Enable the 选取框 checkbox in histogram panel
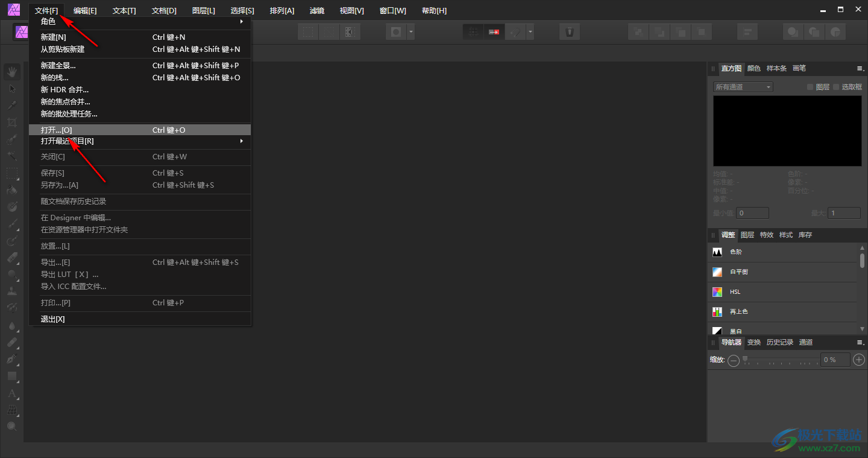868x458 pixels. click(x=836, y=87)
